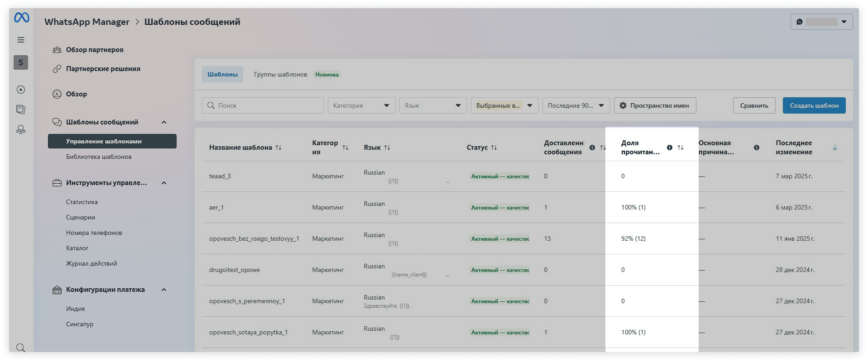Open the Категория filter dropdown
868x362 pixels.
[361, 105]
